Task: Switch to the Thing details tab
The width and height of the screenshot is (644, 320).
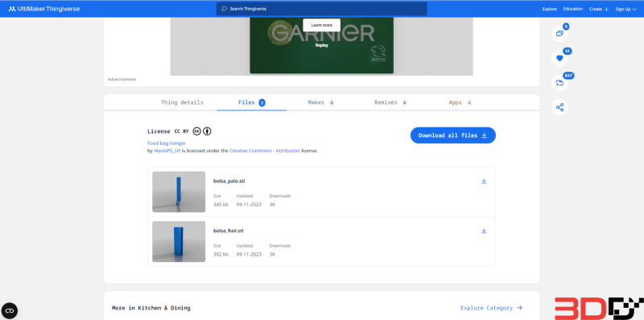Action: pyautogui.click(x=182, y=102)
